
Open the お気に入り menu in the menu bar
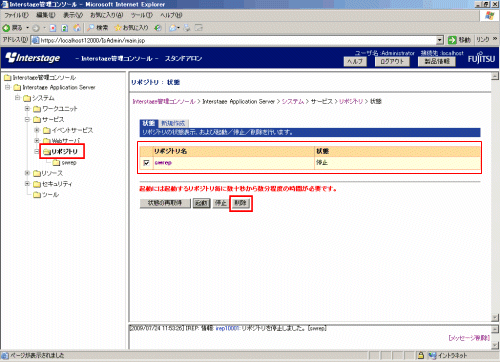coord(107,15)
